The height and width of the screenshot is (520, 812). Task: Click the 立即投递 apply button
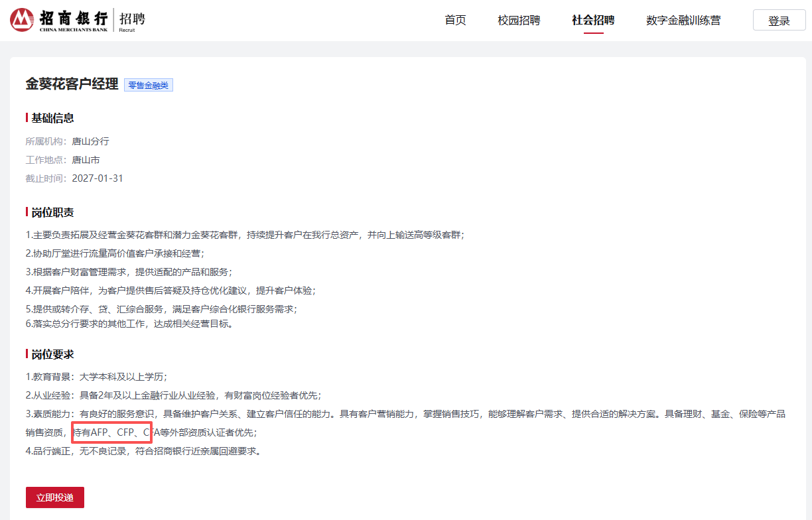pyautogui.click(x=55, y=497)
